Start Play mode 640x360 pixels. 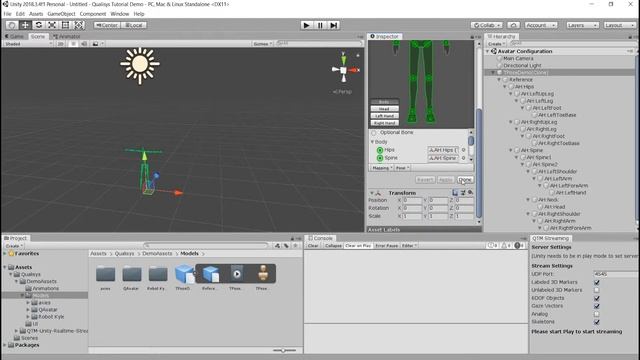[x=306, y=25]
